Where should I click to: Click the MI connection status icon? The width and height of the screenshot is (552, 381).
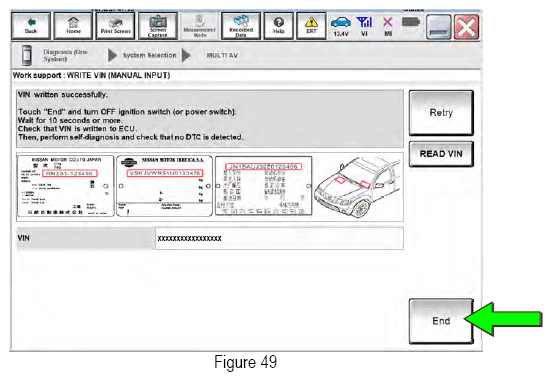pos(388,26)
